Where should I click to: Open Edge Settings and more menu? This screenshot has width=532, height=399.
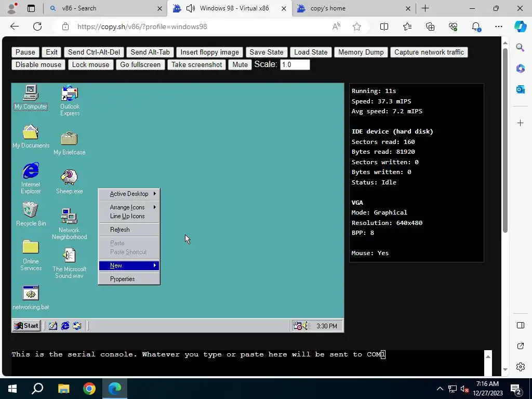tap(498, 26)
